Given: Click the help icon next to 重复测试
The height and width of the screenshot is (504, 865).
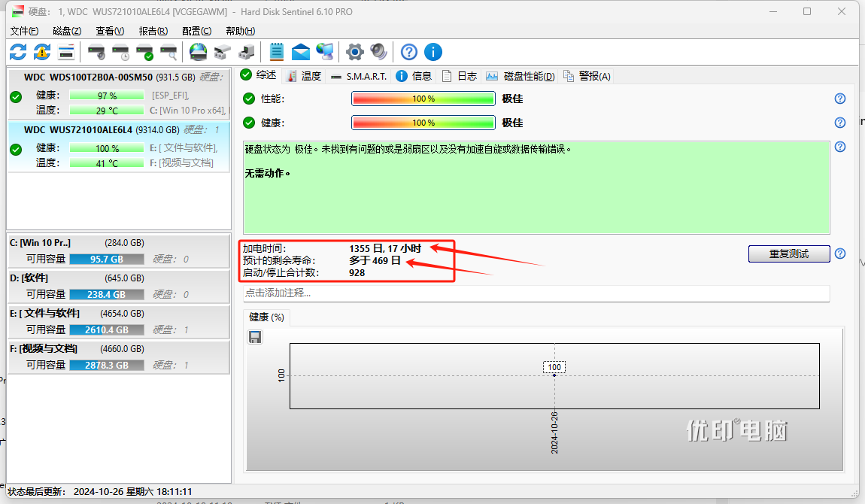Looking at the screenshot, I should pos(840,254).
